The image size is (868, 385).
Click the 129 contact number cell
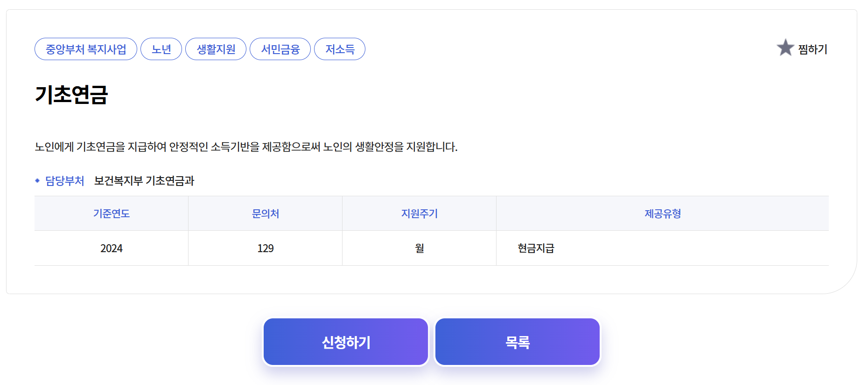pos(265,248)
